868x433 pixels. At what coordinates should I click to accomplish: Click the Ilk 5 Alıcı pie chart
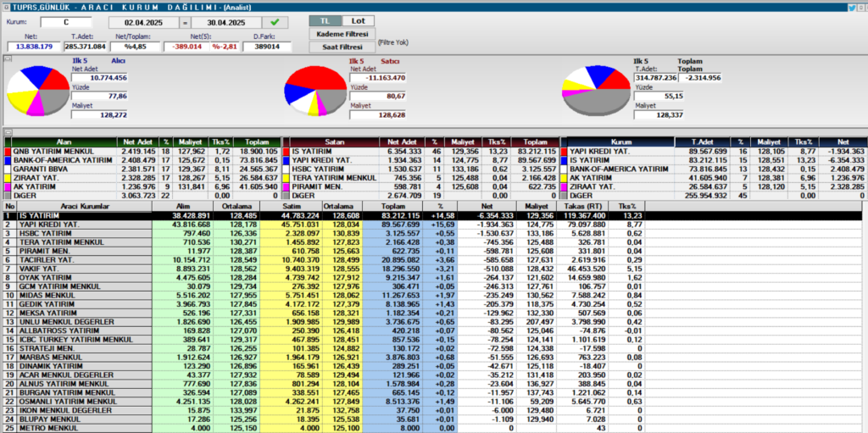37,91
